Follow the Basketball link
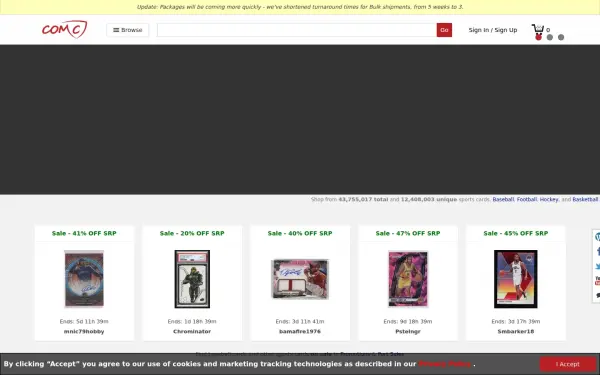This screenshot has width=600, height=375. [585, 199]
